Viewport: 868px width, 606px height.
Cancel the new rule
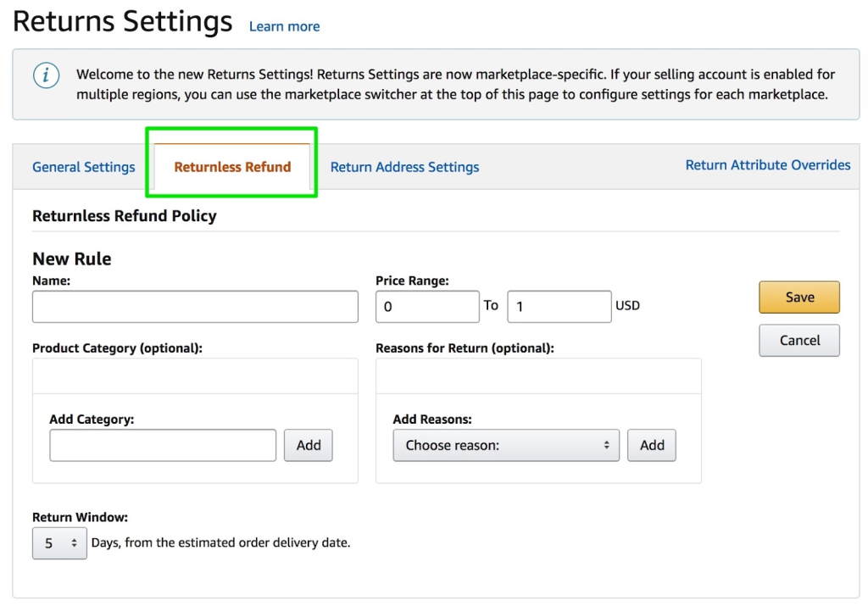point(798,341)
